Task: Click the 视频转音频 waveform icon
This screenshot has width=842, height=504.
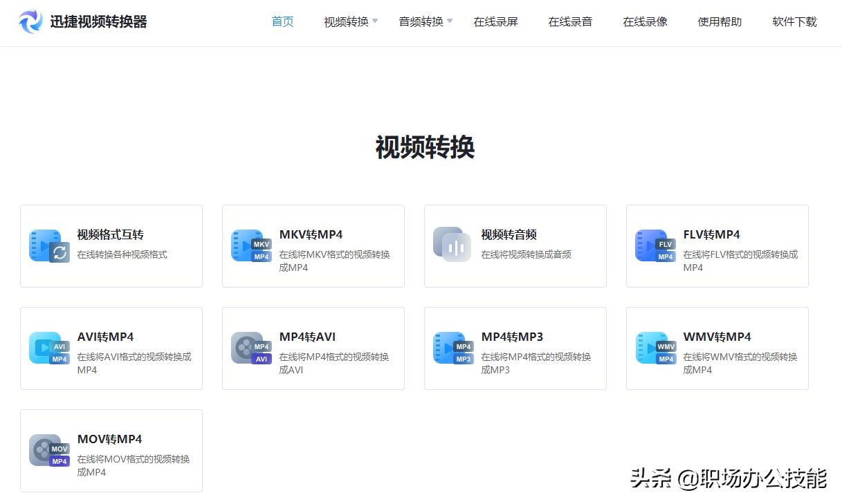Action: (x=452, y=245)
